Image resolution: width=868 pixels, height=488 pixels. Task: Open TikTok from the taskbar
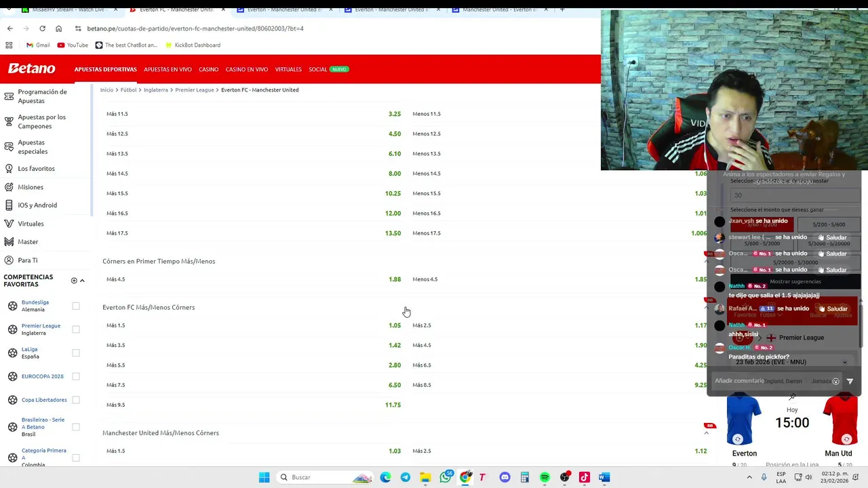click(x=585, y=477)
